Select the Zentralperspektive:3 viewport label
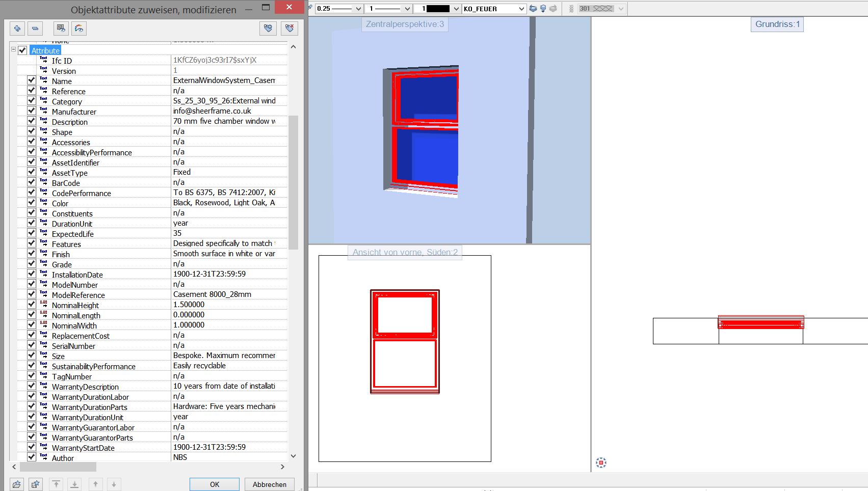 [x=405, y=24]
